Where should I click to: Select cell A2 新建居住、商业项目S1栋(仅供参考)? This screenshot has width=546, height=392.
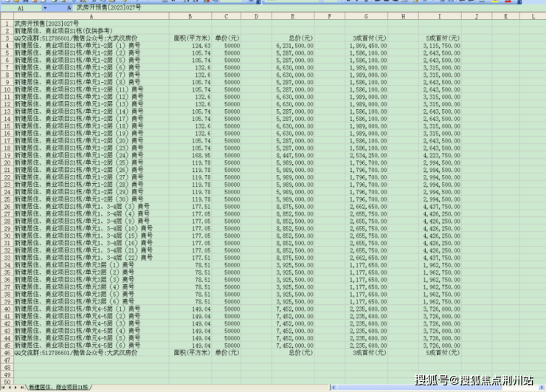(x=91, y=31)
